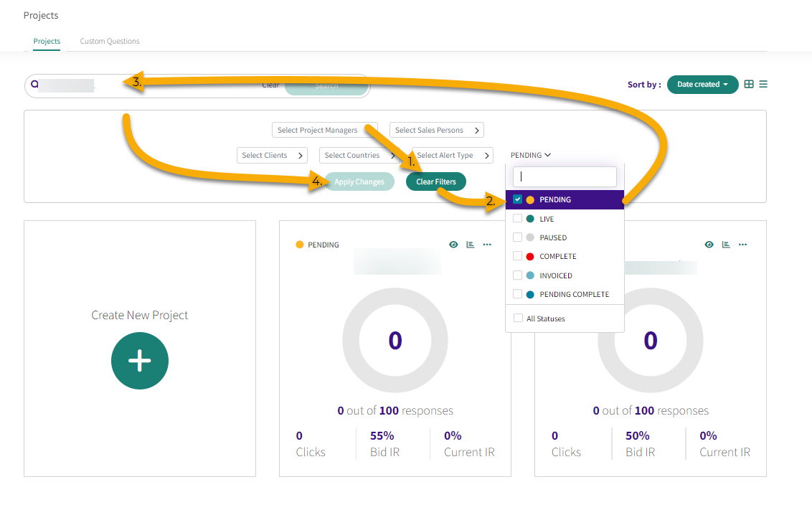Check the LIVE status checkbox
The image size is (812, 515).
(518, 219)
